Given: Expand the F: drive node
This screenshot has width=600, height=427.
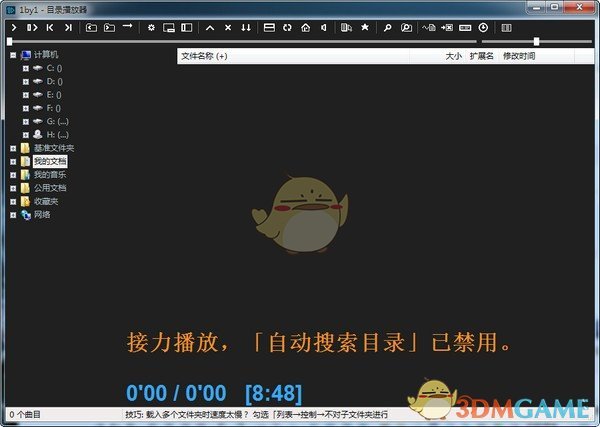Looking at the screenshot, I should pyautogui.click(x=26, y=109).
